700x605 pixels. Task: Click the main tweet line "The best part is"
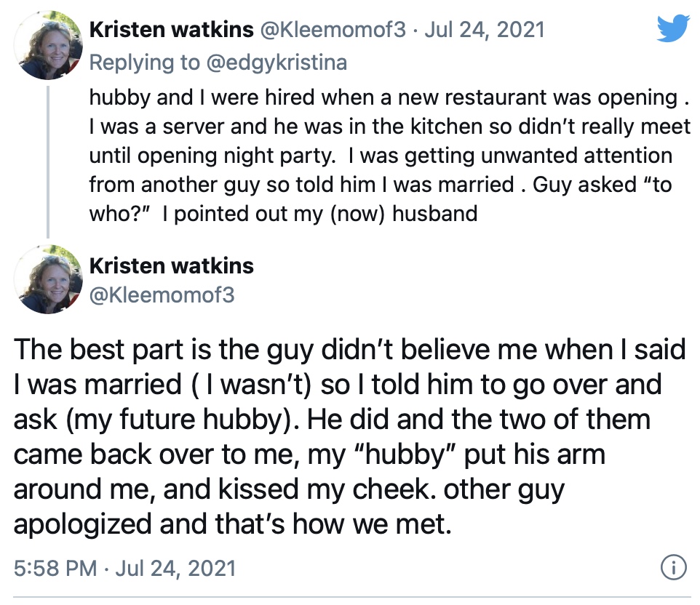tap(349, 349)
